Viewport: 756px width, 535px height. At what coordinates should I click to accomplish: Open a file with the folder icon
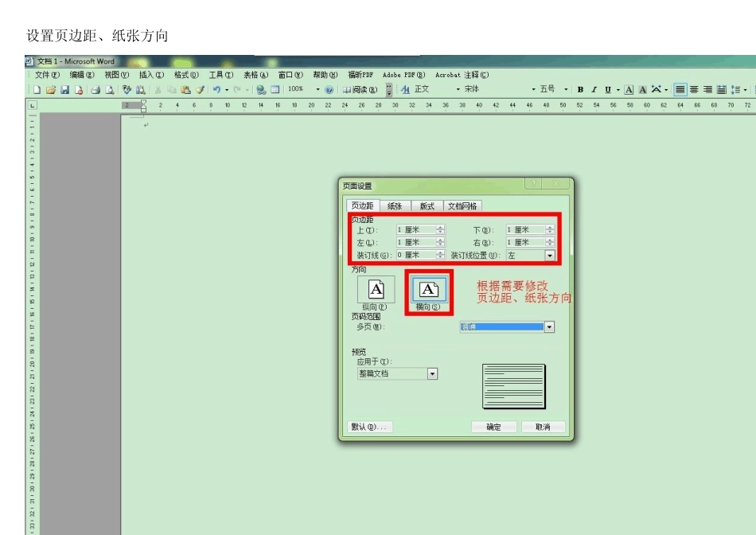[51, 90]
